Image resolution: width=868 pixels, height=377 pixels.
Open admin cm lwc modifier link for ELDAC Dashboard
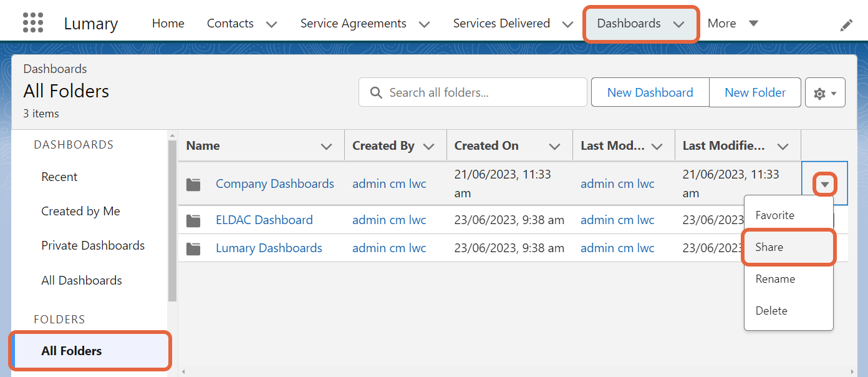coord(617,220)
